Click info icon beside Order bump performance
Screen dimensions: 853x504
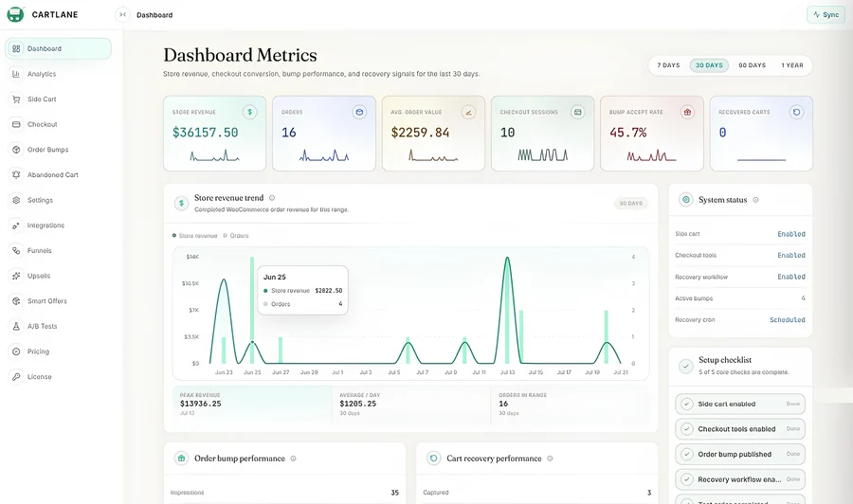pos(293,459)
